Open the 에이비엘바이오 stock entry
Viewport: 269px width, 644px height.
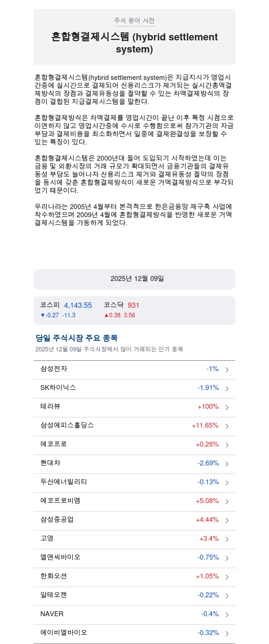click(x=64, y=633)
